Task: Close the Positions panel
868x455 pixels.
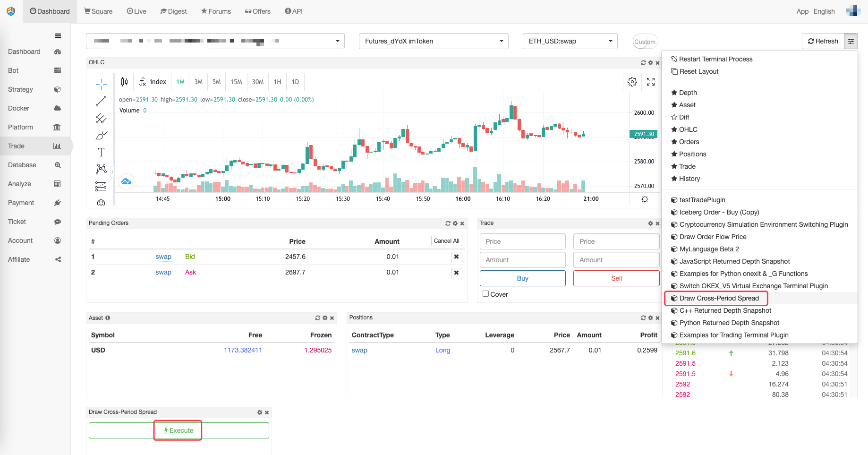Action: (x=657, y=318)
